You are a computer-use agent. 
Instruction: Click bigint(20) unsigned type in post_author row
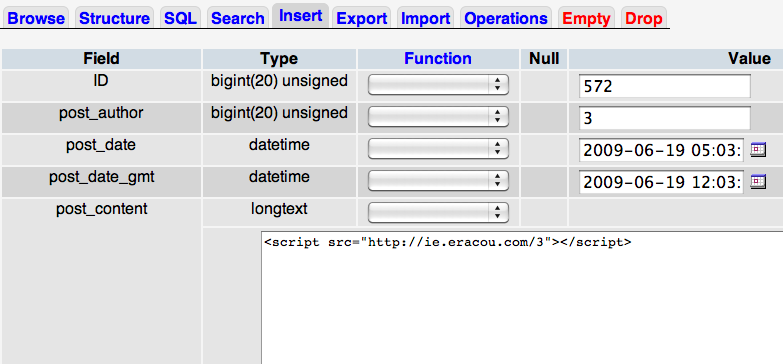click(279, 112)
